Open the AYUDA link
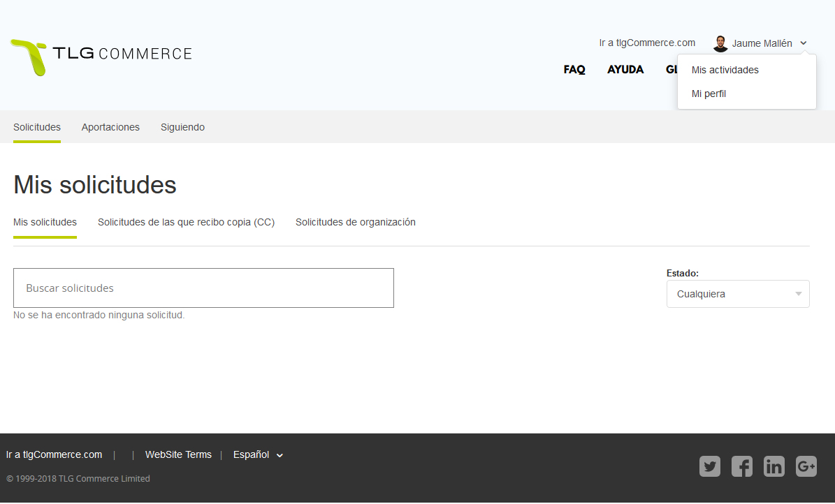This screenshot has width=835, height=504. point(625,69)
